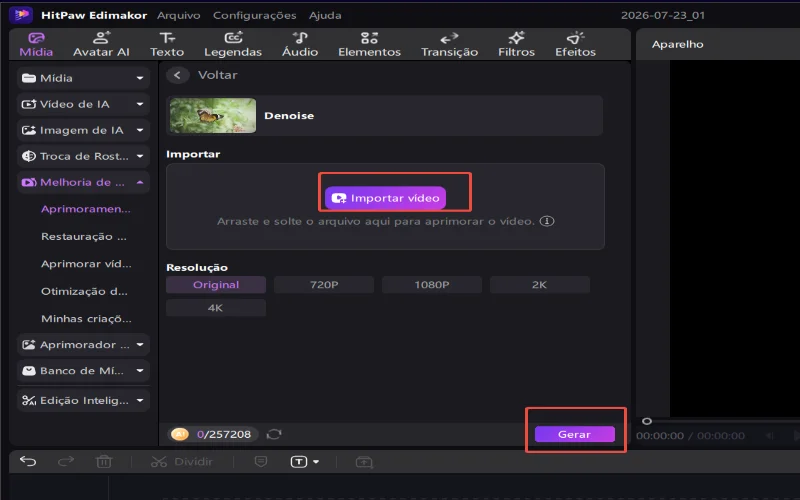Click the text T tool icon
Image resolution: width=800 pixels, height=500 pixels.
[x=299, y=462]
